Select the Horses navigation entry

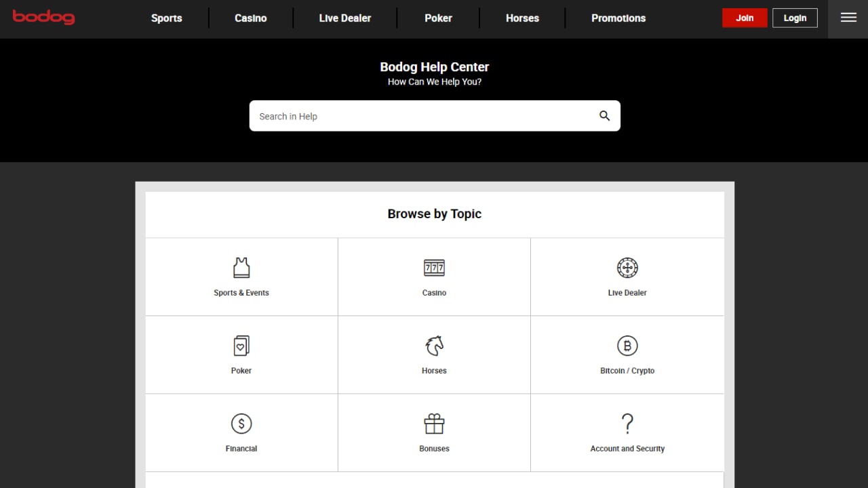click(522, 18)
